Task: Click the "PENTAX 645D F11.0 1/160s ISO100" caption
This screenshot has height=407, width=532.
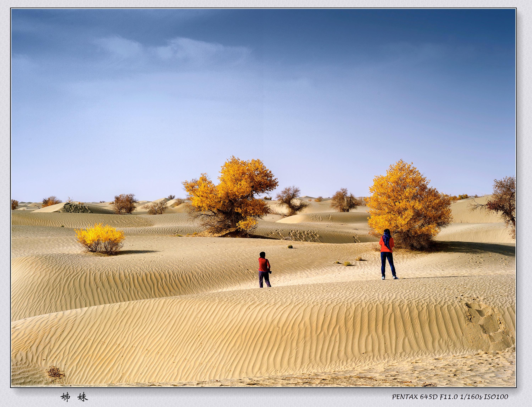Action: (x=450, y=397)
